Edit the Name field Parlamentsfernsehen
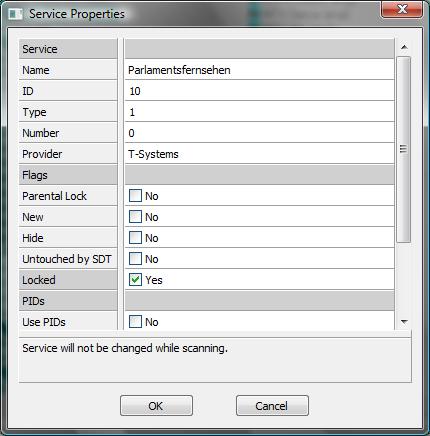 coord(260,70)
